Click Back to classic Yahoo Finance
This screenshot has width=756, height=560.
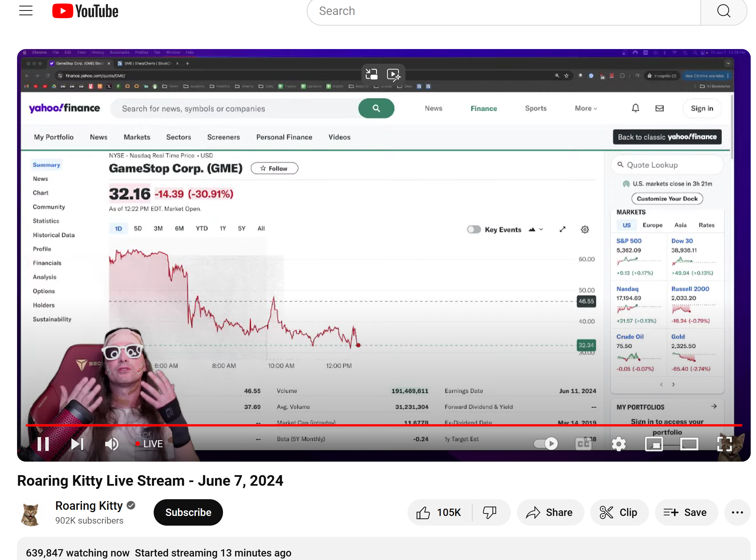[667, 137]
